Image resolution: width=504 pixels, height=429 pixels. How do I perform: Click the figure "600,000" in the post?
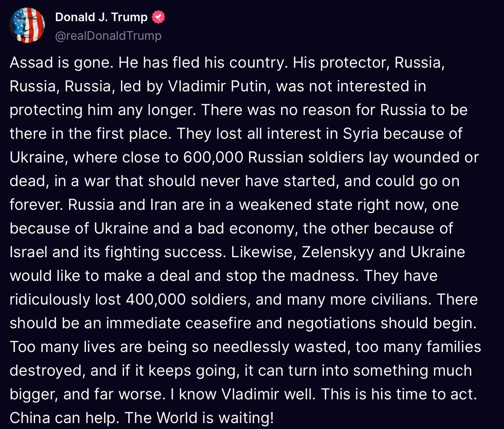coord(213,157)
